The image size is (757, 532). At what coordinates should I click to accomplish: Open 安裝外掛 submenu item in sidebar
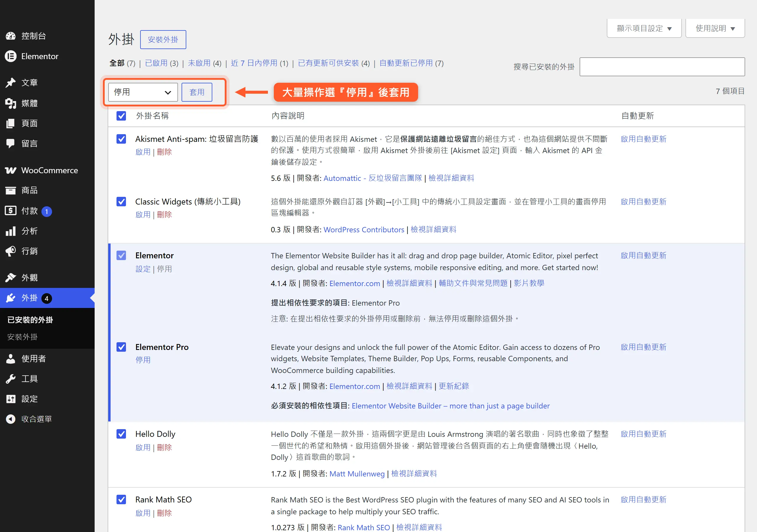pyautogui.click(x=22, y=337)
